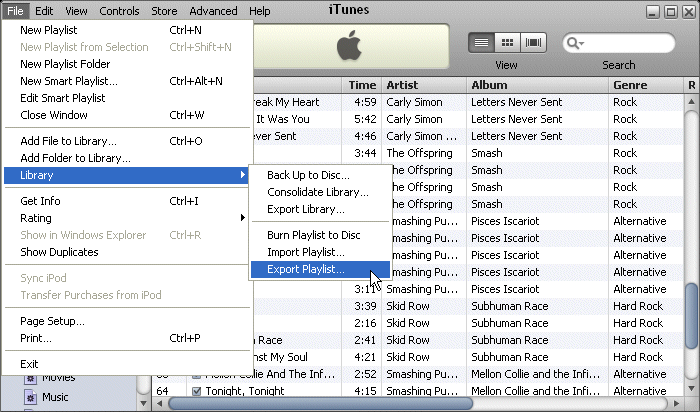
Task: Select Skid Row track at 2:16
Action: 468,323
